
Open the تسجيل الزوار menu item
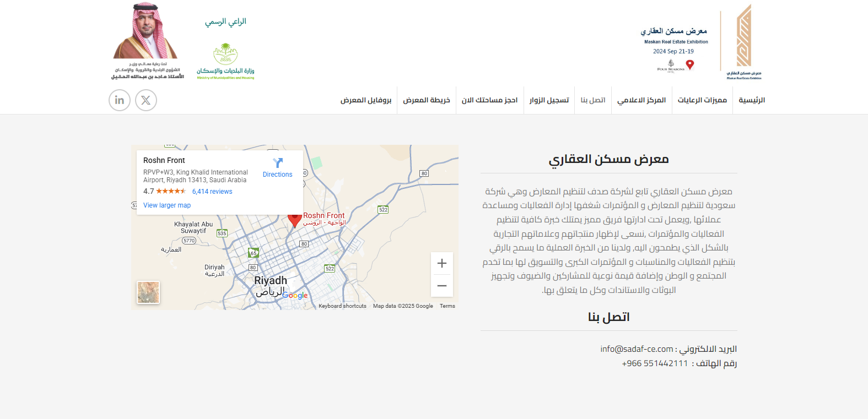[x=549, y=100]
